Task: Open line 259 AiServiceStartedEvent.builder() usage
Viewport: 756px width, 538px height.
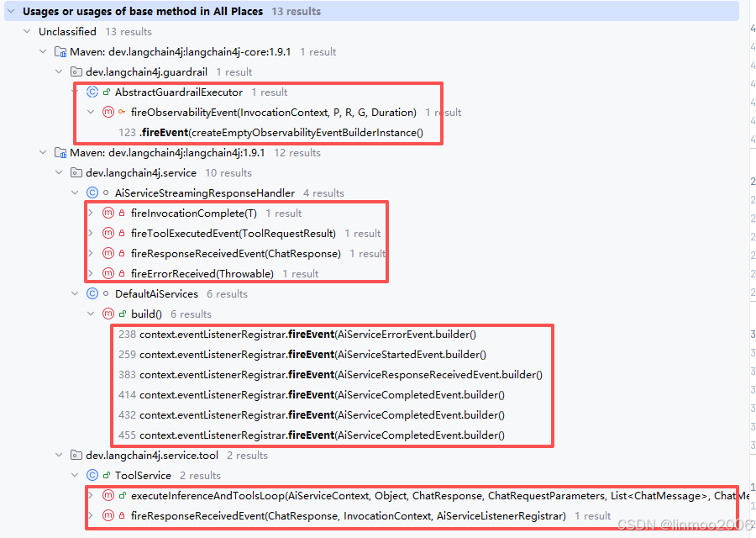Action: pos(302,355)
